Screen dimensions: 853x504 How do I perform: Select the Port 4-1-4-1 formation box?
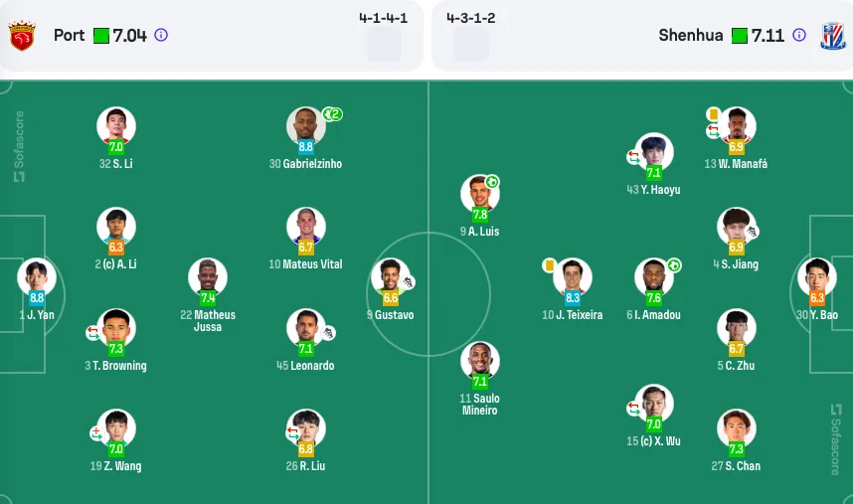click(384, 35)
